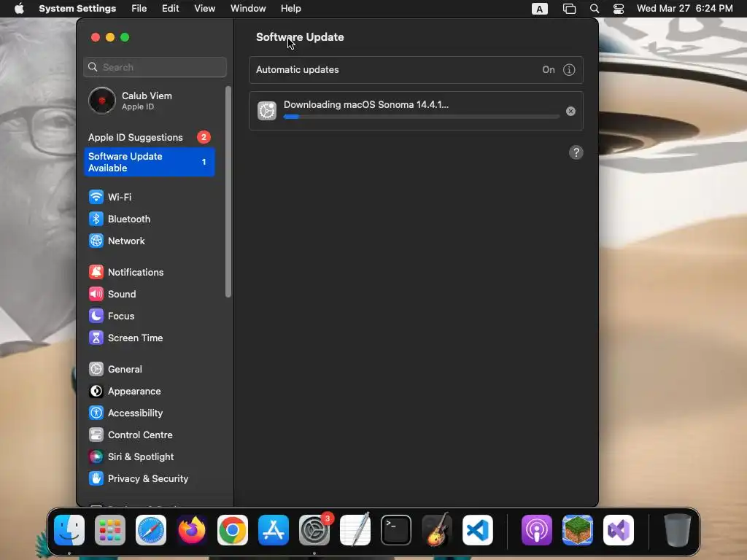This screenshot has width=747, height=560.
Task: Cancel the macOS Sonoma download
Action: coord(570,112)
